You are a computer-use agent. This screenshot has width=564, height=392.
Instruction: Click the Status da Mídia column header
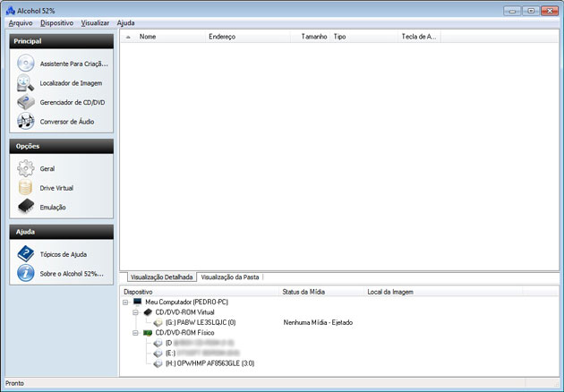click(x=322, y=292)
